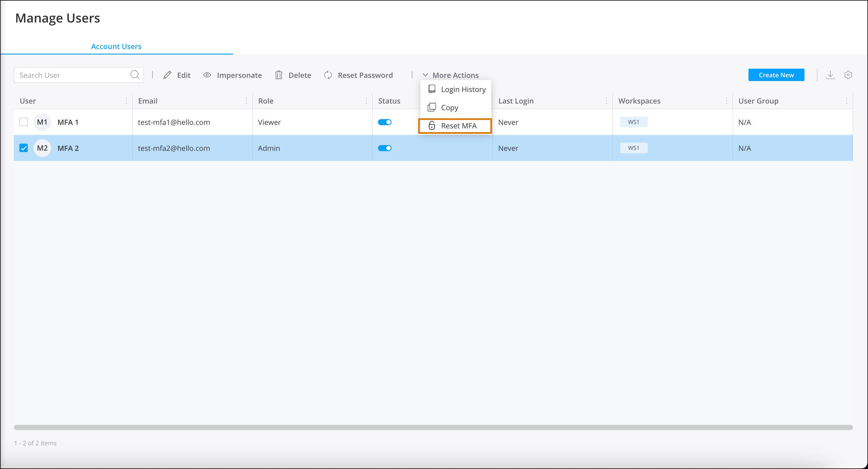The height and width of the screenshot is (469, 868).
Task: Click the Delete trash icon
Action: click(x=279, y=75)
